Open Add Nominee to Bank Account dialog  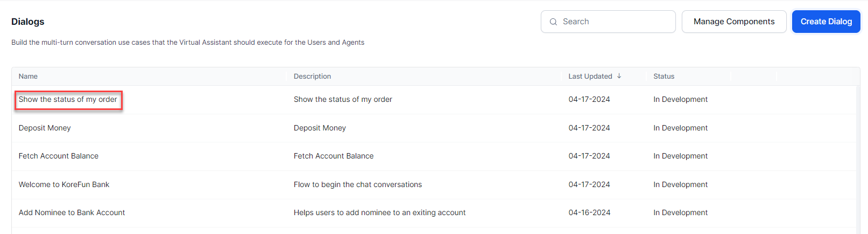tap(72, 212)
